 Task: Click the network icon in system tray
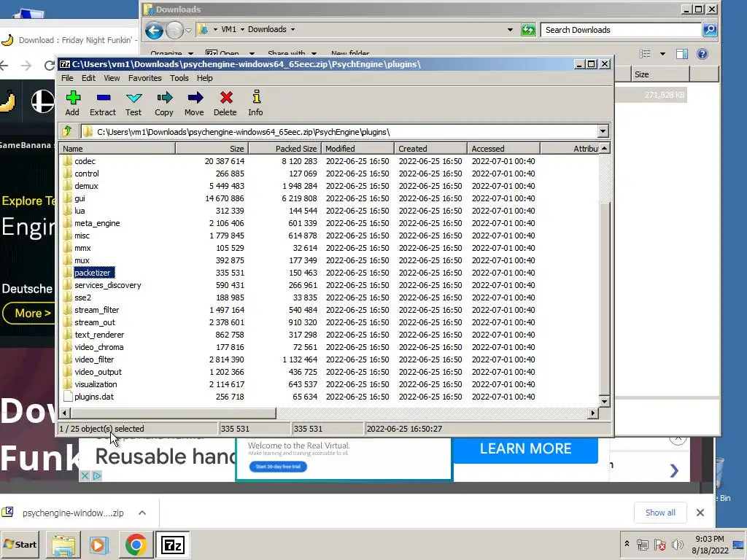pos(643,544)
